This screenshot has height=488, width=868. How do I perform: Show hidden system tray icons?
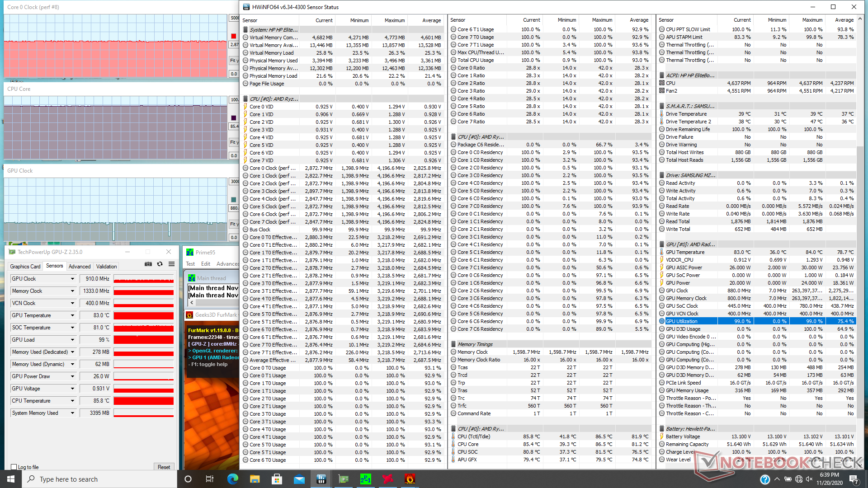pyautogui.click(x=777, y=479)
